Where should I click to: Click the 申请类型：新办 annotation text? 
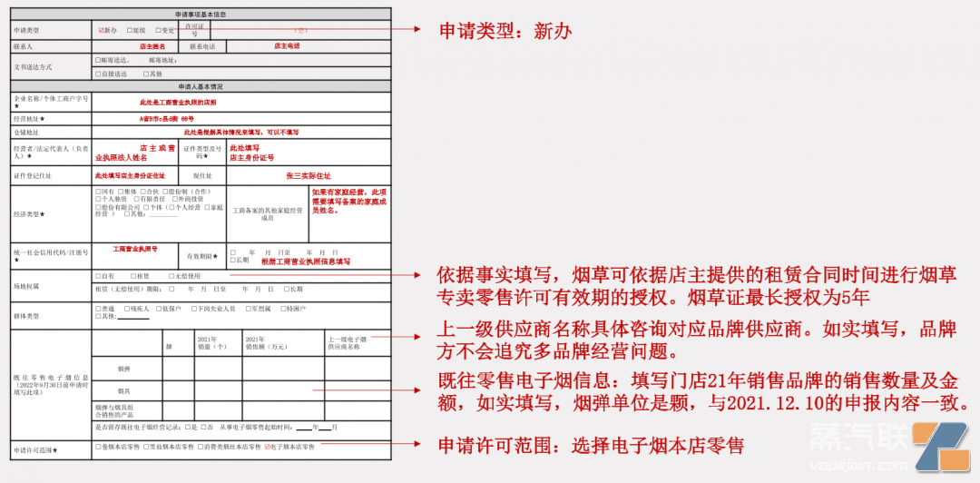point(505,31)
